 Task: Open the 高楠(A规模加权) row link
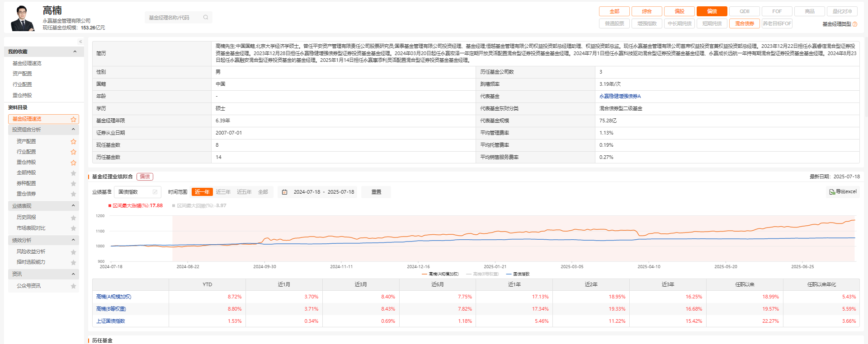click(x=113, y=297)
